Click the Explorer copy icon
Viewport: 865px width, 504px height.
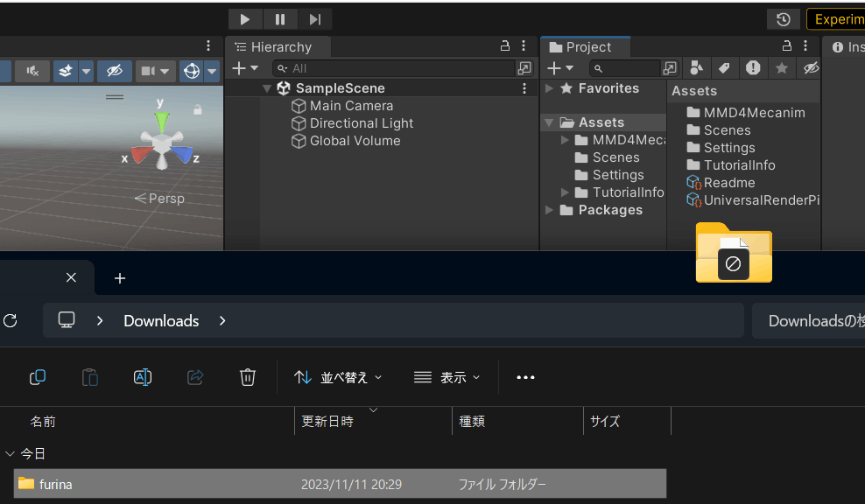(37, 377)
